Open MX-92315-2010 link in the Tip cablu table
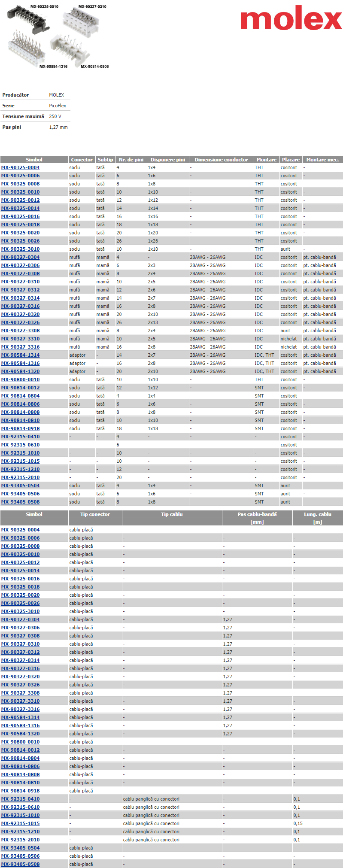Image resolution: width=343 pixels, height=868 pixels. [x=20, y=840]
